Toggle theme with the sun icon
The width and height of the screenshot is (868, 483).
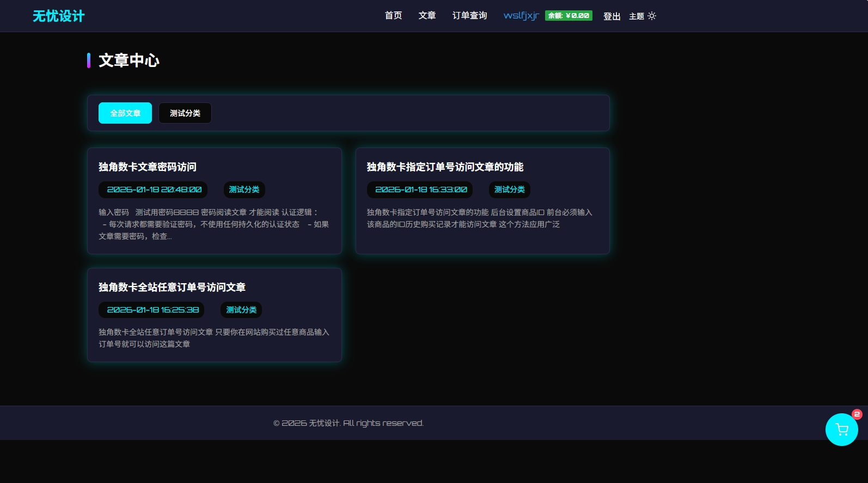point(652,16)
